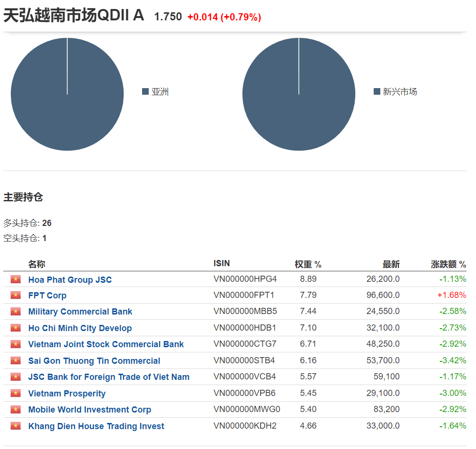Click the fund price 1.750

point(168,17)
